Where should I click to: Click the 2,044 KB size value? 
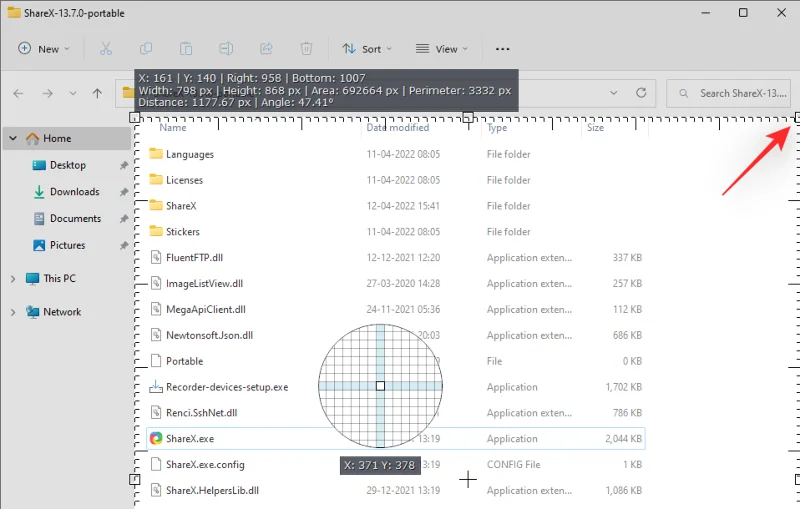click(x=623, y=439)
